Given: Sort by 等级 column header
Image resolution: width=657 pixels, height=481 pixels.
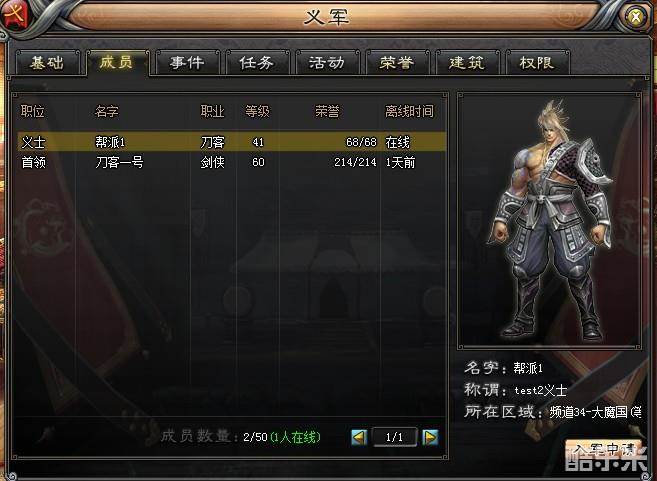Looking at the screenshot, I should click(257, 111).
